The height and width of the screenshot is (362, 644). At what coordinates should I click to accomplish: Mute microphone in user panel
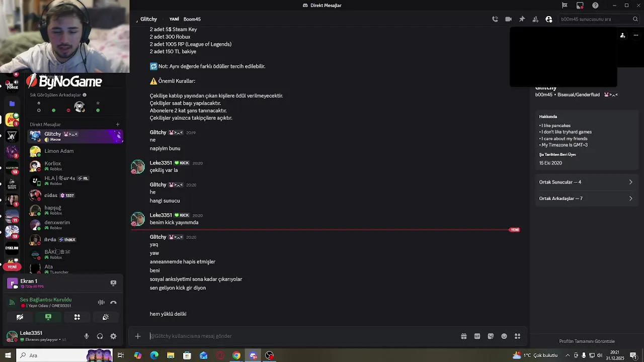[87, 336]
